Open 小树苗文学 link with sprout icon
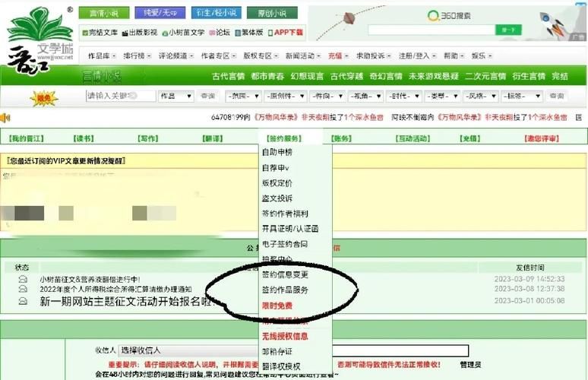Image resolution: width=588 pixels, height=380 pixels. 183,33
